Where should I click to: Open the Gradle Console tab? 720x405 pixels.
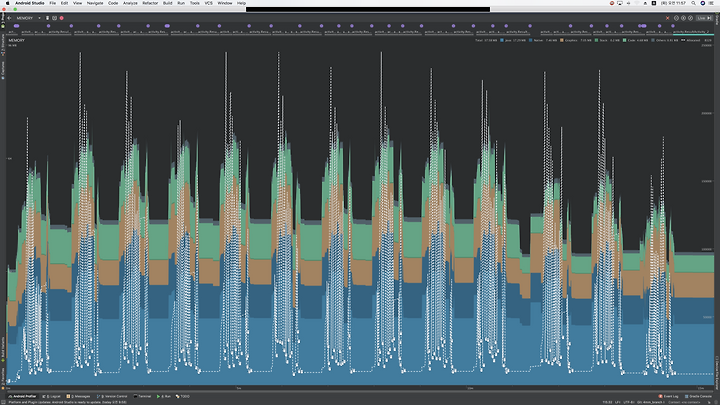698,396
